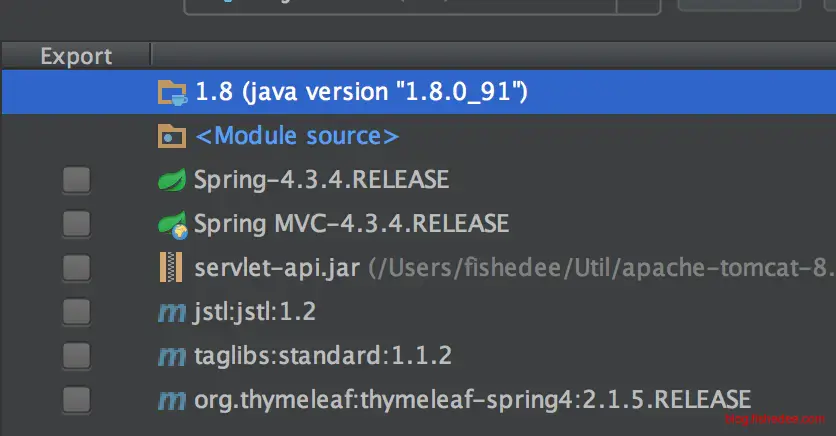Click the Spring MVC leaf icon
836x436 pixels.
(x=173, y=224)
